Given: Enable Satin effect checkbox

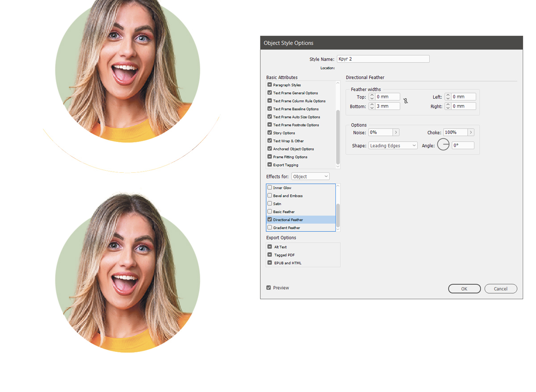Looking at the screenshot, I should [270, 204].
